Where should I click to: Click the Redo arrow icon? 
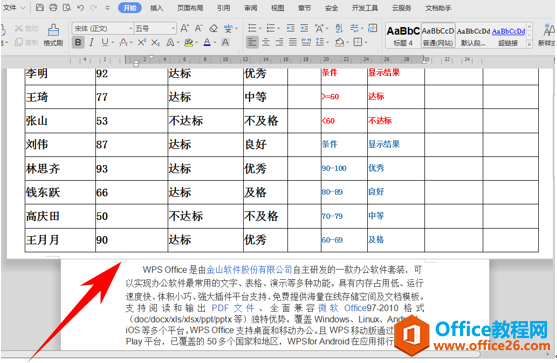point(93,7)
